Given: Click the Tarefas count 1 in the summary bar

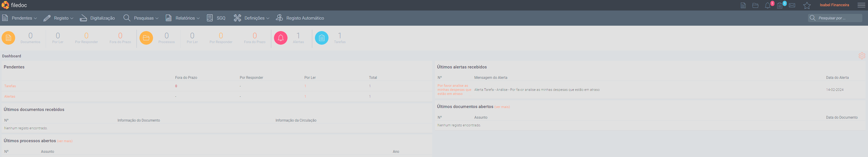Looking at the screenshot, I should (340, 36).
